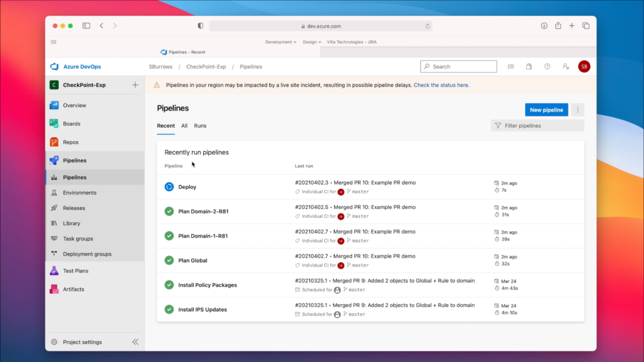Open the more options menu beside New pipeline

(x=577, y=110)
